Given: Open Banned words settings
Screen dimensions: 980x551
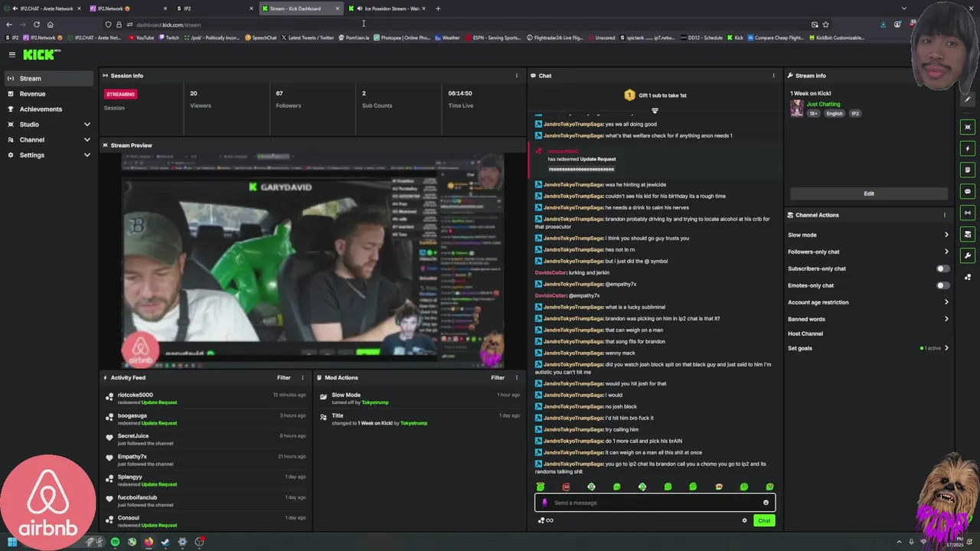Looking at the screenshot, I should [868, 319].
